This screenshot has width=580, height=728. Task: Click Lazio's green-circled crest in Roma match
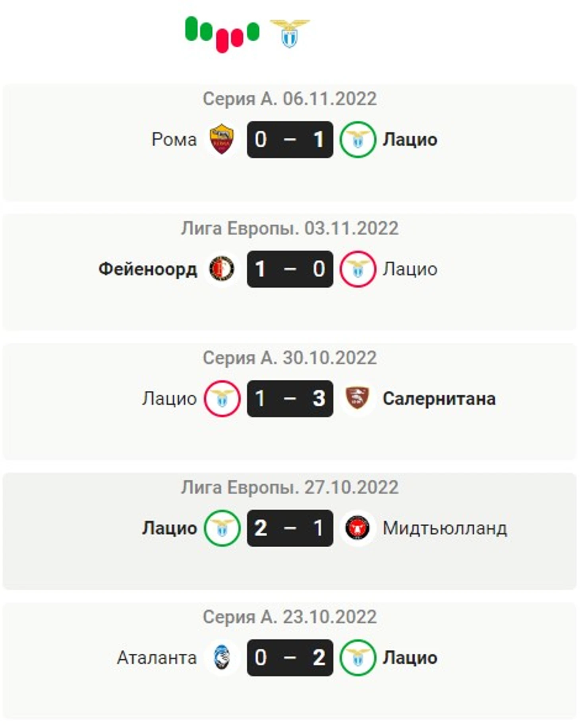click(x=358, y=139)
